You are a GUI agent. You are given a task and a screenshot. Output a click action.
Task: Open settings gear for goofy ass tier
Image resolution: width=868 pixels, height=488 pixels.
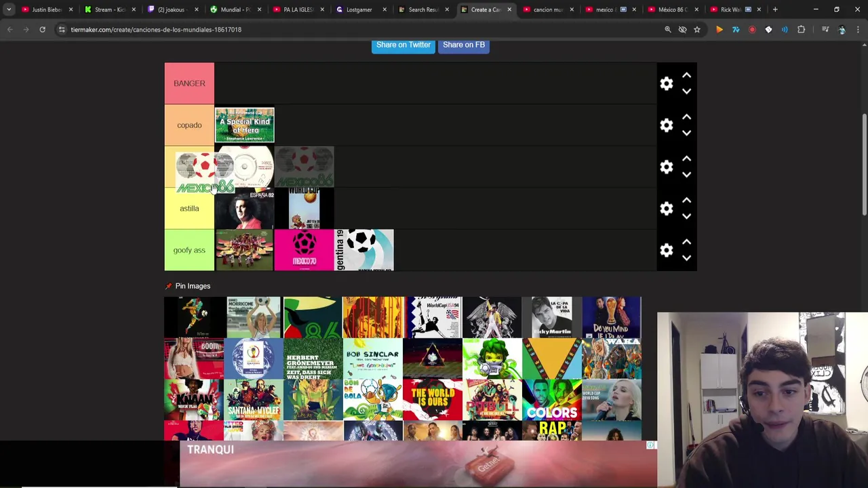click(667, 250)
